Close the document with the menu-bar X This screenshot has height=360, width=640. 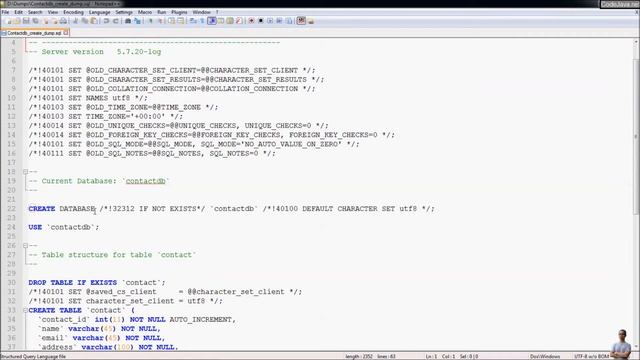[x=636, y=12]
